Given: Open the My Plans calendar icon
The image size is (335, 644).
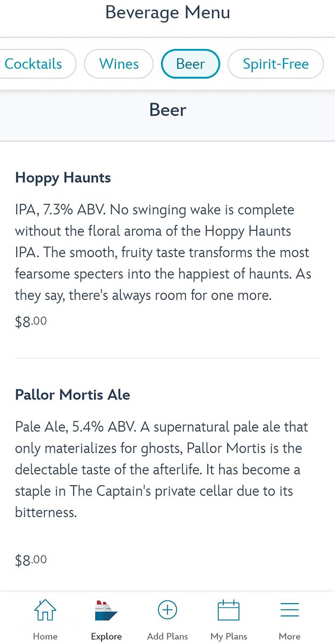Looking at the screenshot, I should pyautogui.click(x=229, y=610).
